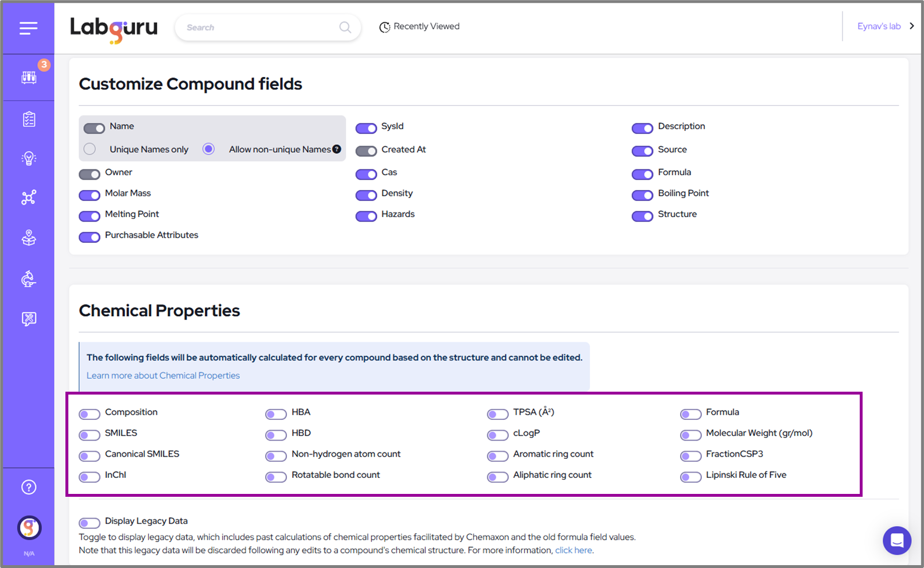Open the test tubes icon with notification badge
The height and width of the screenshot is (568, 924).
(x=29, y=78)
